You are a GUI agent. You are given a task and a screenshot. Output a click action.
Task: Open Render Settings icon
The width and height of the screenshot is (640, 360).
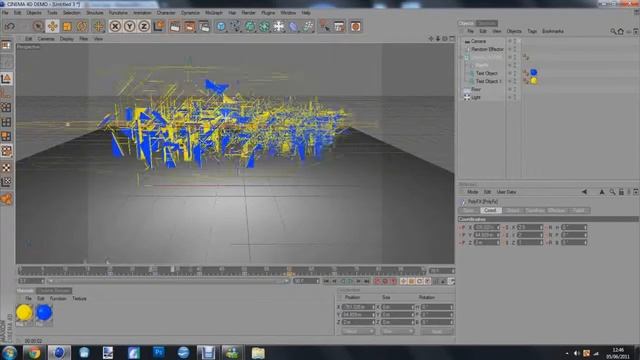pyautogui.click(x=204, y=27)
